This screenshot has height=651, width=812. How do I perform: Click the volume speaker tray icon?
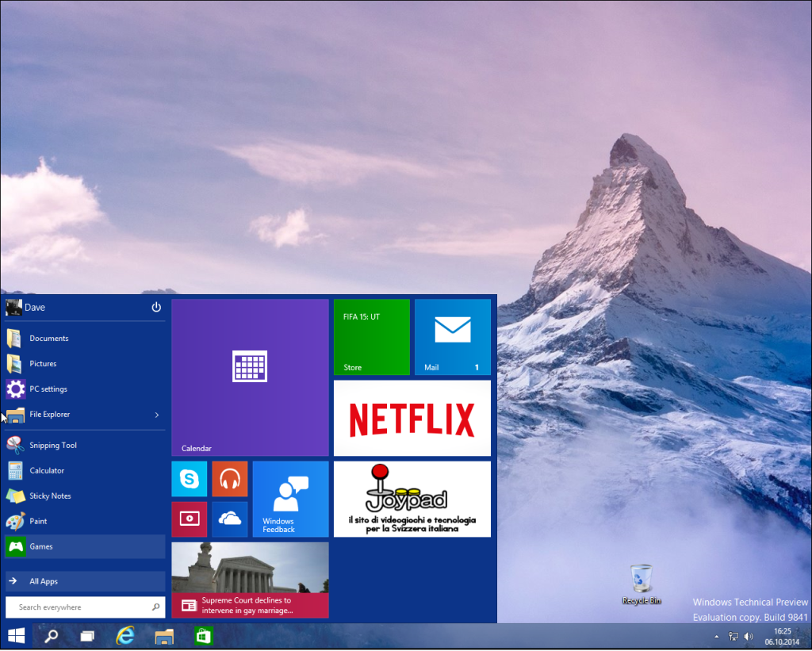(x=749, y=637)
